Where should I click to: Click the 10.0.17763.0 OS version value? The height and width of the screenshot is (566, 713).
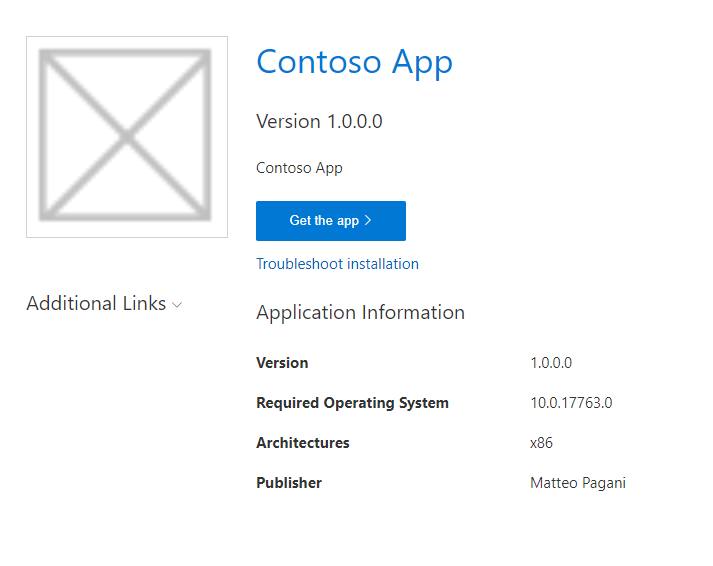[571, 403]
